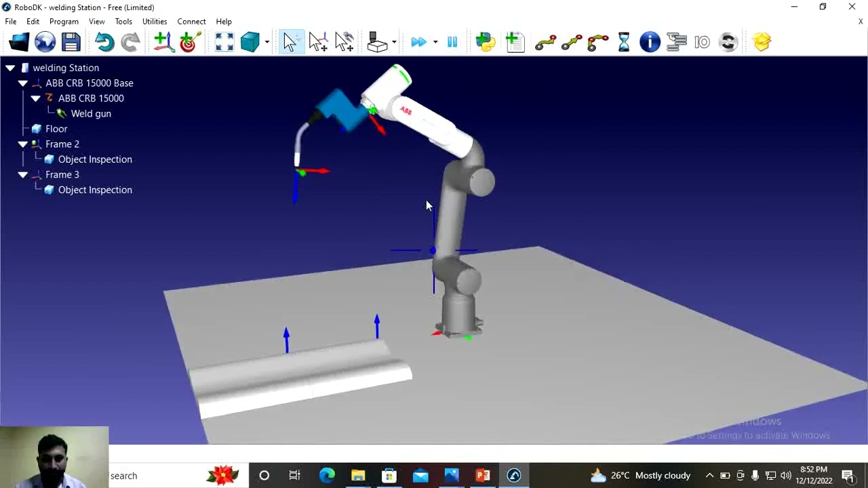Open the Program menu
This screenshot has height=488, width=868.
tap(64, 21)
